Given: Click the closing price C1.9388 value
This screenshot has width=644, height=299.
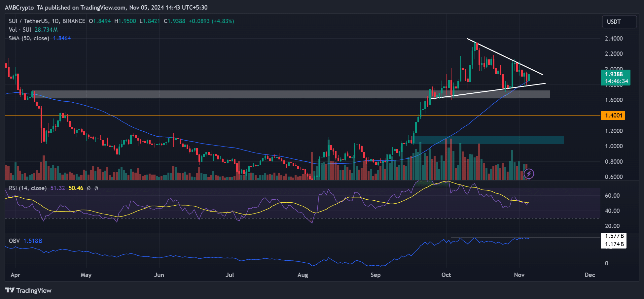Looking at the screenshot, I should tap(174, 21).
